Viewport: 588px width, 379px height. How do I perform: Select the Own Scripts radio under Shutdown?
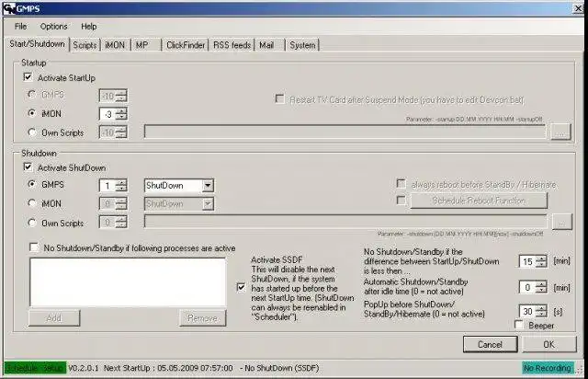(x=32, y=223)
